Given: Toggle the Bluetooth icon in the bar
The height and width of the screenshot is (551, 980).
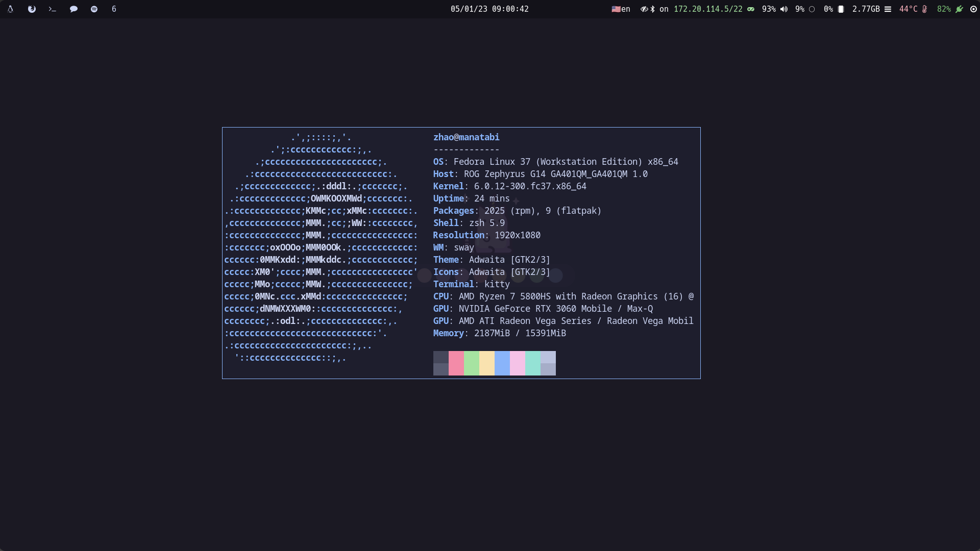Looking at the screenshot, I should 652,9.
